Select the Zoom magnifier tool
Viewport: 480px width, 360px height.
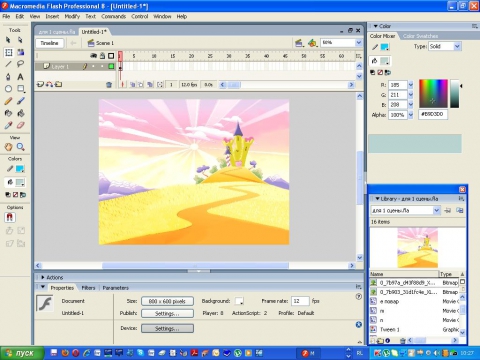pyautogui.click(x=21, y=147)
